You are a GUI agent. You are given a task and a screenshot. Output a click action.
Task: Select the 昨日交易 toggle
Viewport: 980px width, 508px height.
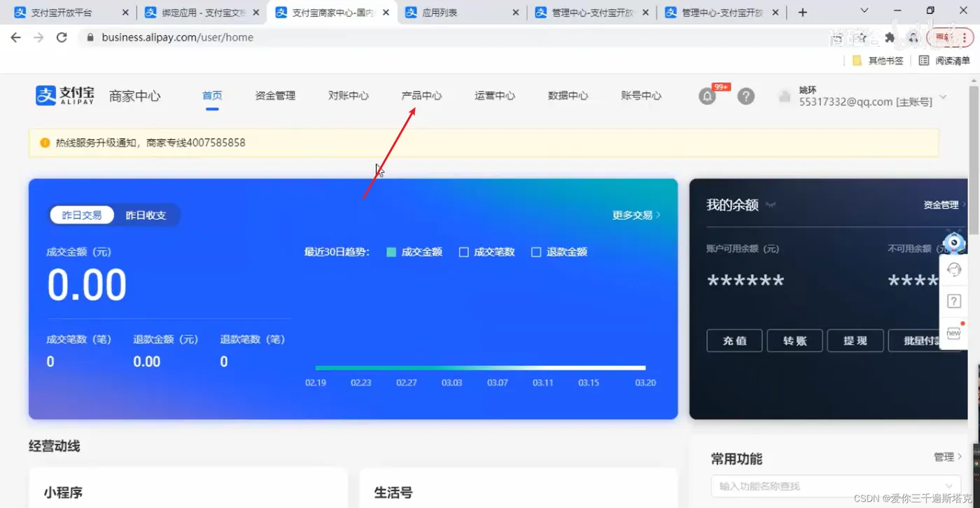[82, 216]
